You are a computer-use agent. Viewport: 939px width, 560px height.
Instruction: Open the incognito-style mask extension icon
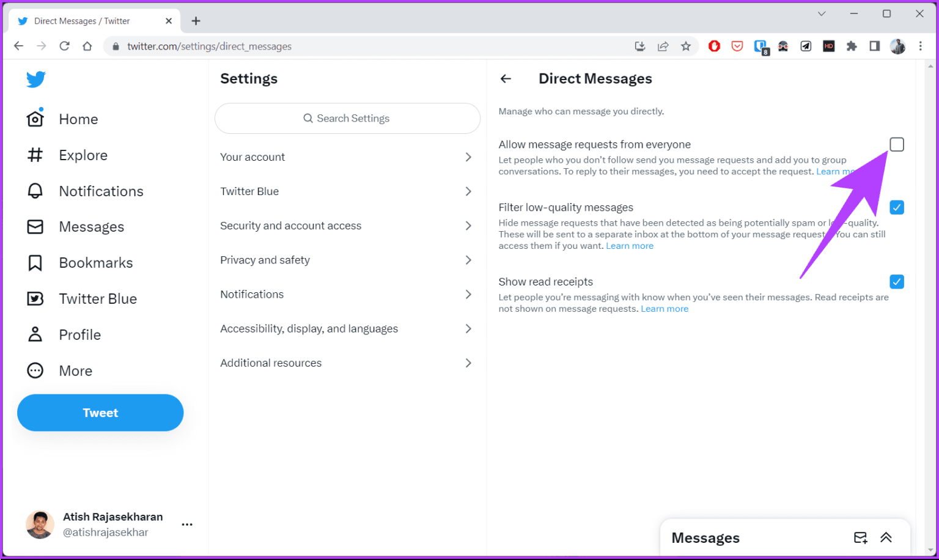point(783,46)
